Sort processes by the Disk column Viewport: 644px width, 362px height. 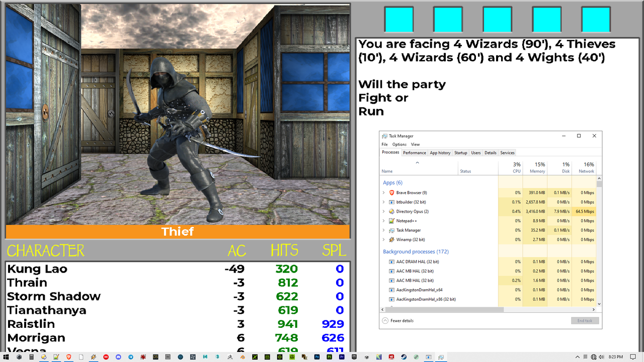(559, 168)
